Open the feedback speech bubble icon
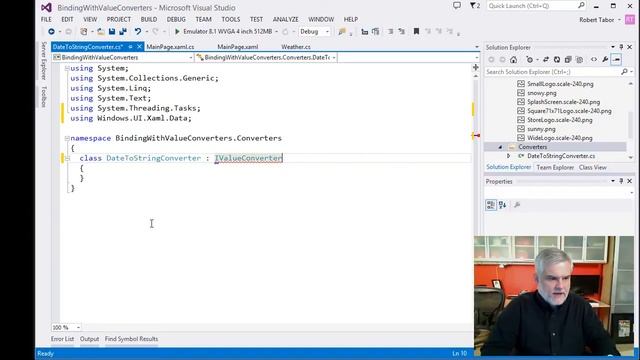 tap(457, 6)
